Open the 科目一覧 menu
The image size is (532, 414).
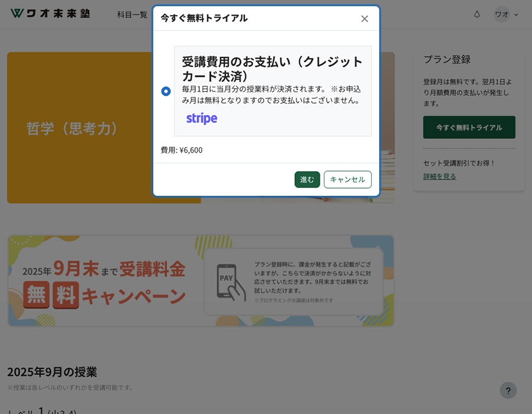(x=132, y=15)
